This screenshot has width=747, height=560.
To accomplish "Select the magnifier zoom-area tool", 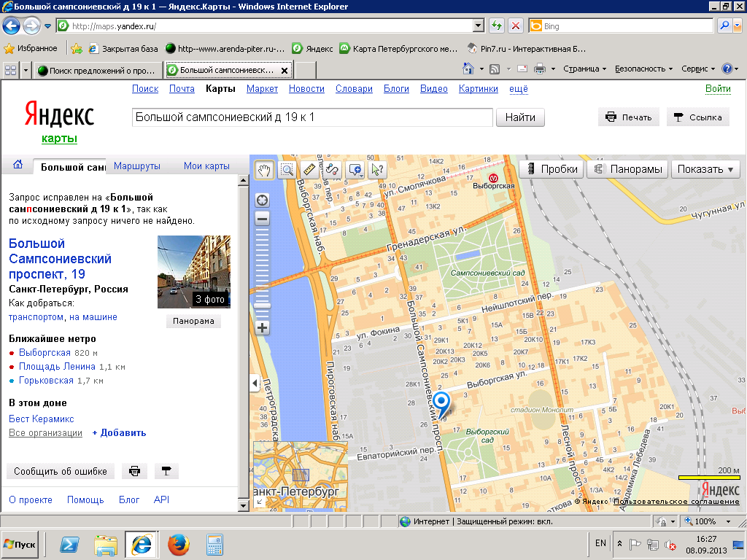I will pyautogui.click(x=287, y=169).
